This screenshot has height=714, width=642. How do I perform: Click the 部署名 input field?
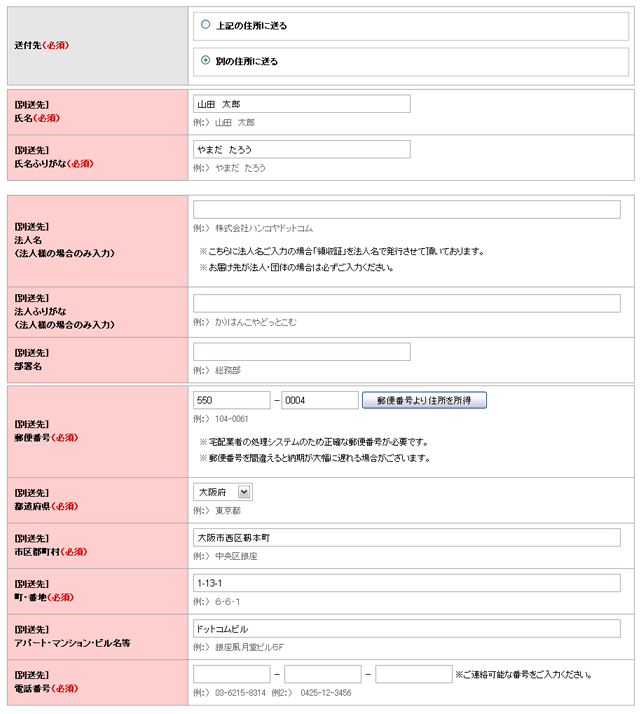(301, 352)
